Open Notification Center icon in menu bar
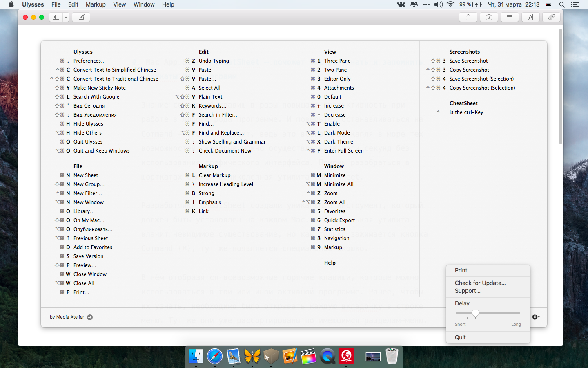The height and width of the screenshot is (368, 588). coord(575,4)
